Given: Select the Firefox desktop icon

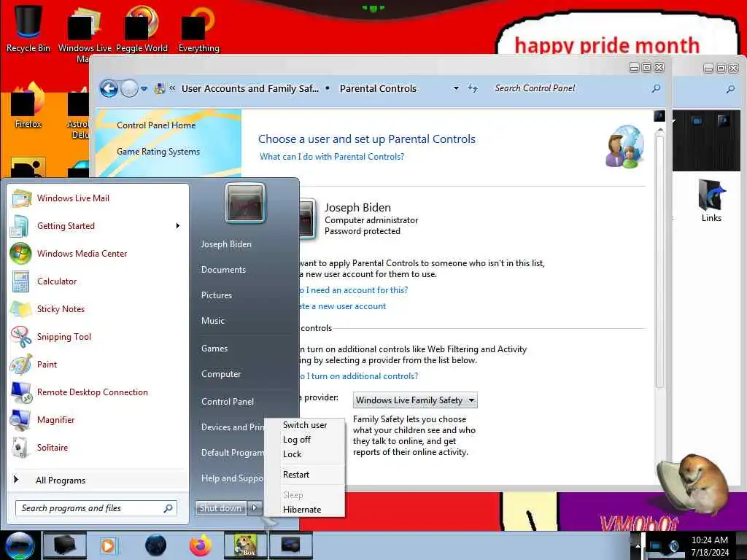Looking at the screenshot, I should tap(28, 106).
